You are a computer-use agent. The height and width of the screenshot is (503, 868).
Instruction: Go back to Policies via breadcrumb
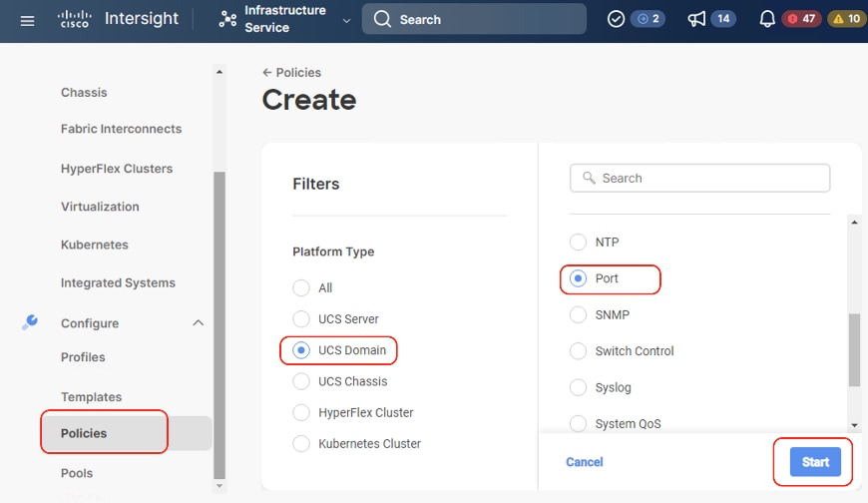tap(298, 73)
